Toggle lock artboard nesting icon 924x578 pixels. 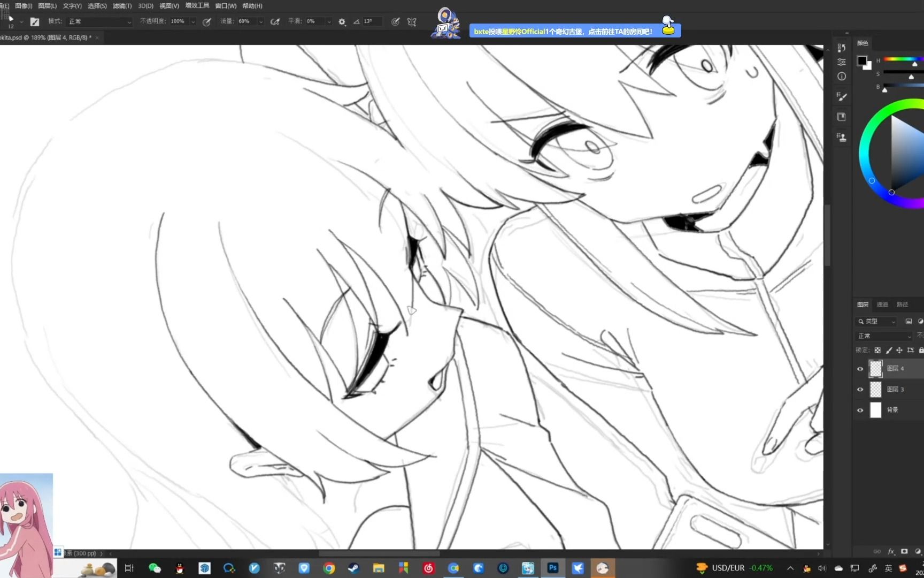[x=911, y=351]
